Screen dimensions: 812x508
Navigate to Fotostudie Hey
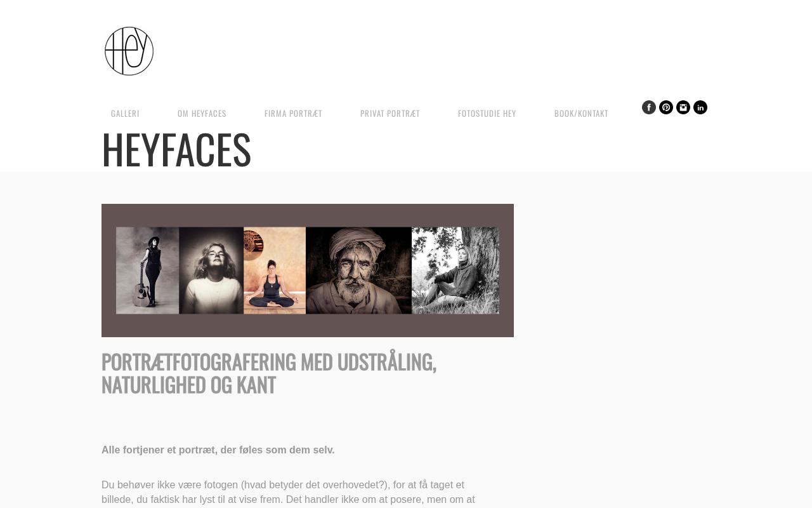[487, 114]
